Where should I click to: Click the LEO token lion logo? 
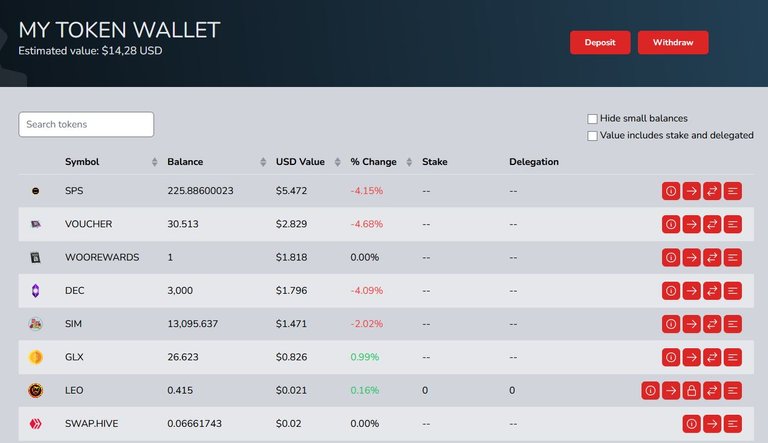click(35, 391)
